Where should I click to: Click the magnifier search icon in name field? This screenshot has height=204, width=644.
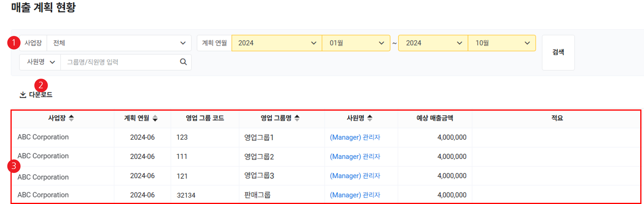tap(183, 62)
